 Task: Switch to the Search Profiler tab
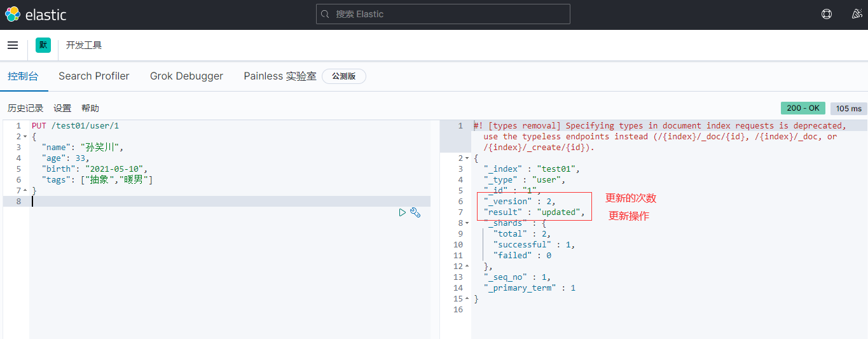tap(94, 76)
